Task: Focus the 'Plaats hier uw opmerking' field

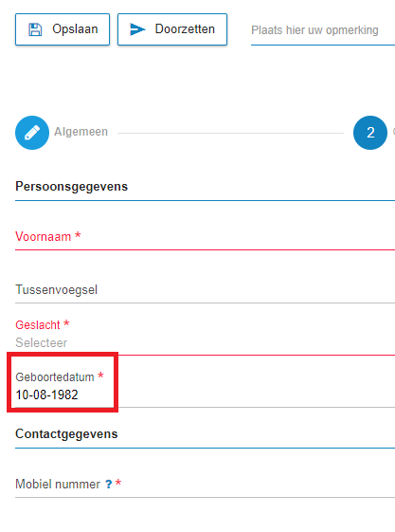Action: click(x=323, y=30)
